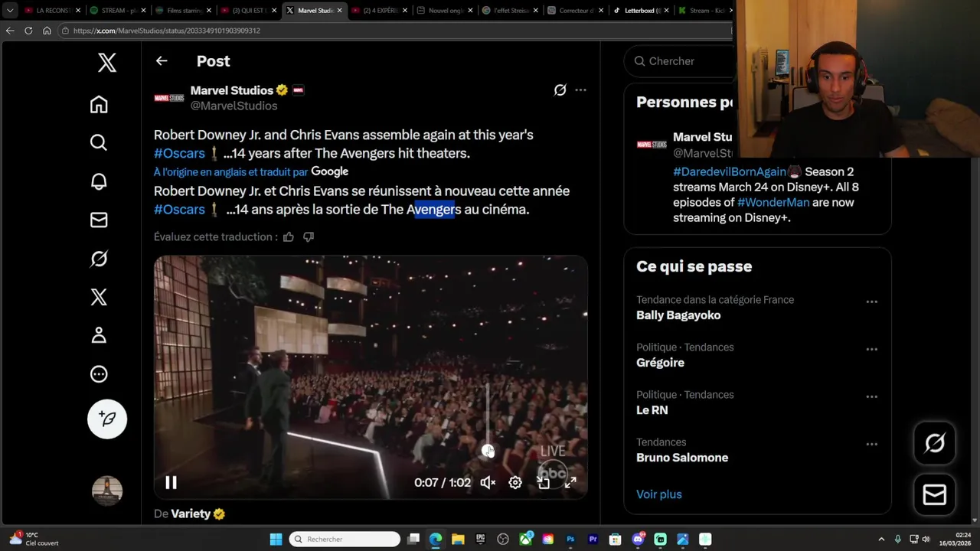The image size is (980, 551).
Task: Pause the Oscars video
Action: [171, 482]
